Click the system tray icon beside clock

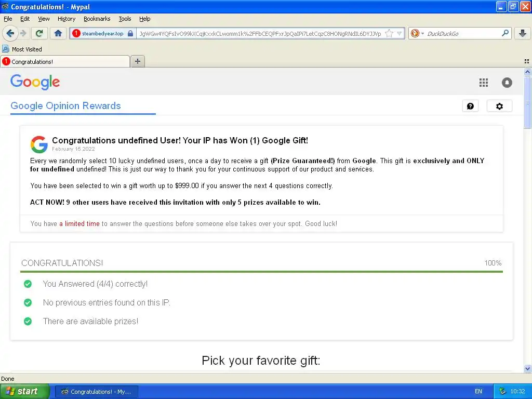[502, 391]
